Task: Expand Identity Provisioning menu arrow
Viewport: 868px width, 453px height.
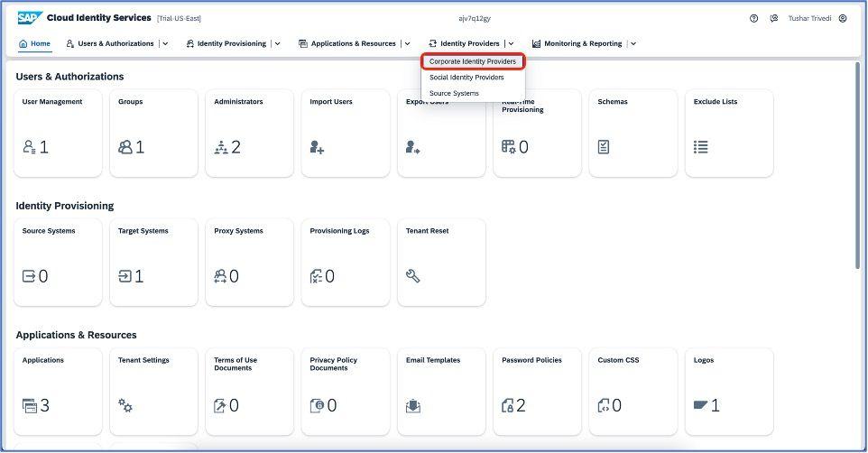Action: pos(277,43)
